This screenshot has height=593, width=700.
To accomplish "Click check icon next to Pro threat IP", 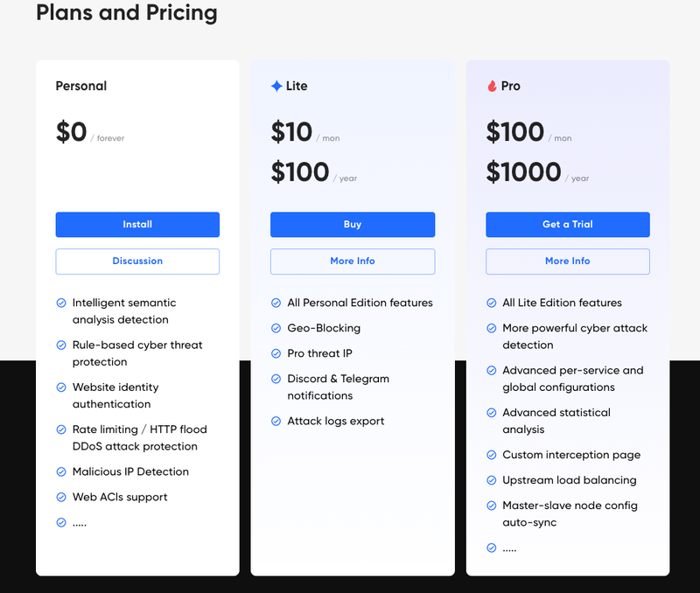I will (x=276, y=354).
